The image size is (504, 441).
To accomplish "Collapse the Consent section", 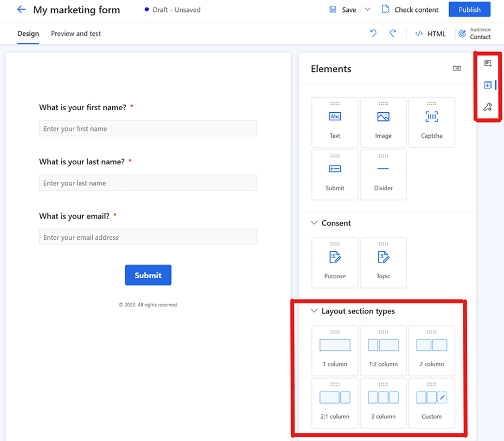I will point(314,223).
